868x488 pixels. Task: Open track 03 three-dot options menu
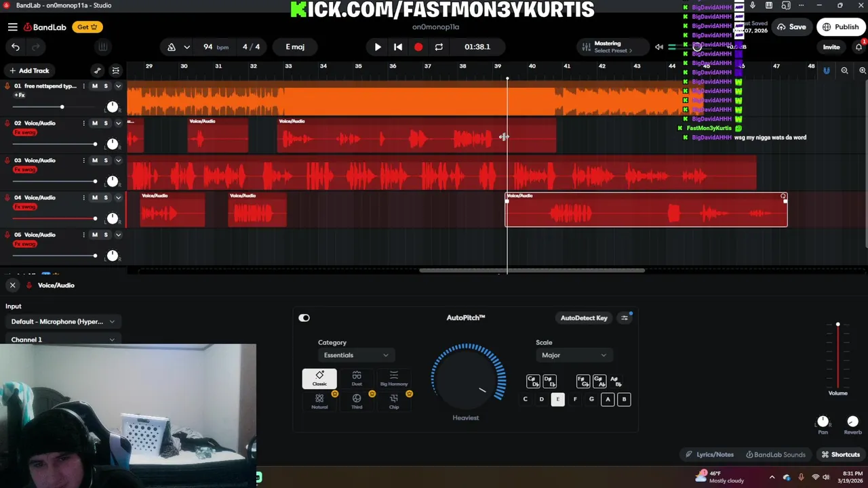[84, 161]
